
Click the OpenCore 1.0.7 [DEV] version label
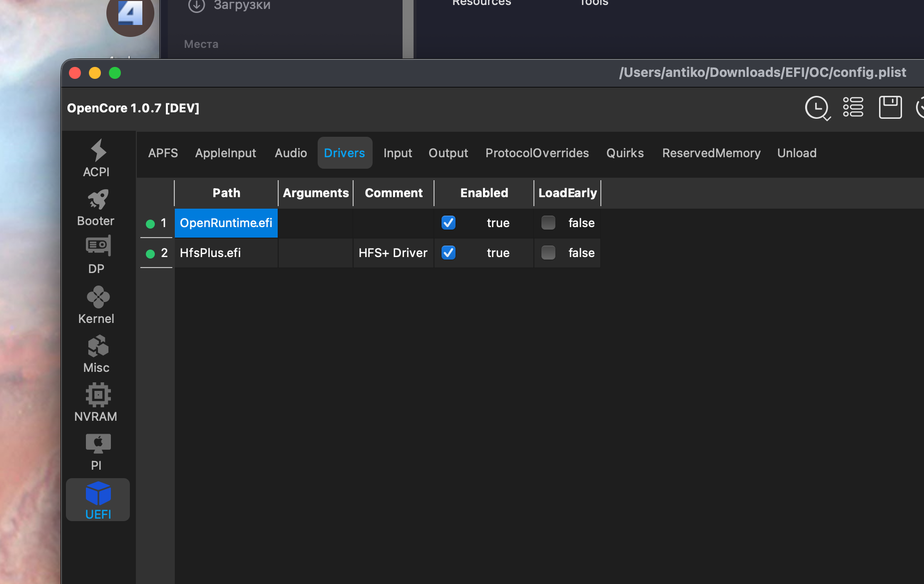pos(133,108)
